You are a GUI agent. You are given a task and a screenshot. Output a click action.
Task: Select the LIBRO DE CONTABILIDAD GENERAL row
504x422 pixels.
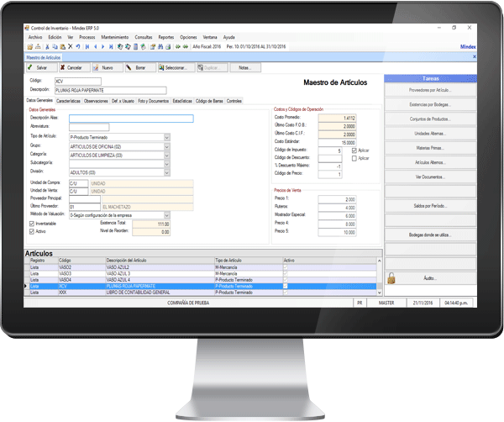point(201,293)
